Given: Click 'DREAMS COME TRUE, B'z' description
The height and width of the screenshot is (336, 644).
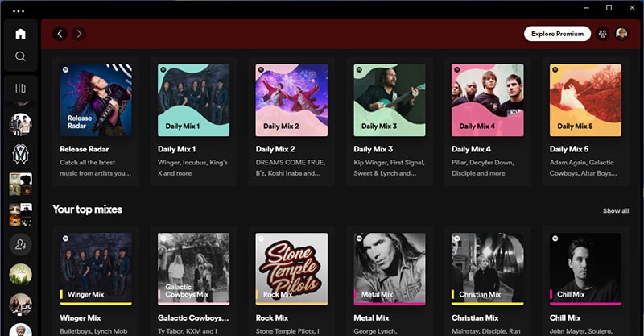Looking at the screenshot, I should point(291,168).
